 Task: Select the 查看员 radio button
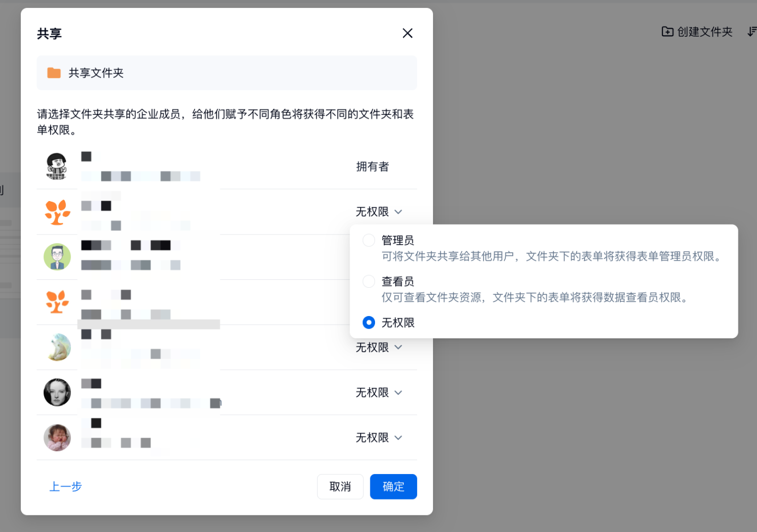[369, 281]
